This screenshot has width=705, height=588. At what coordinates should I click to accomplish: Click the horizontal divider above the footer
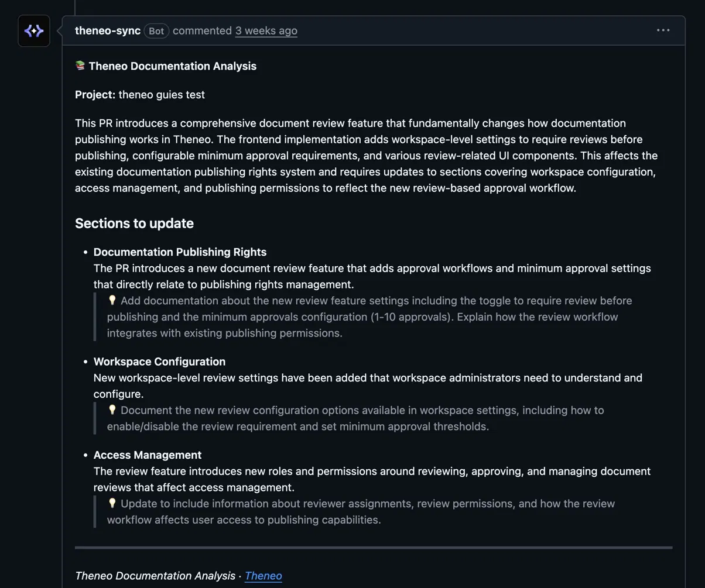click(374, 548)
